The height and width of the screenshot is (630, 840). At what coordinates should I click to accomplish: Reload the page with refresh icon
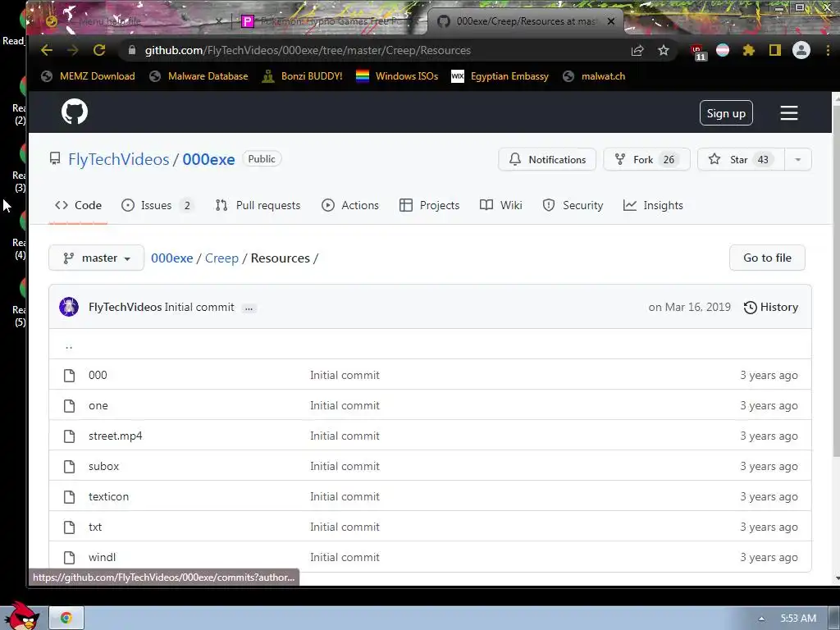(99, 50)
